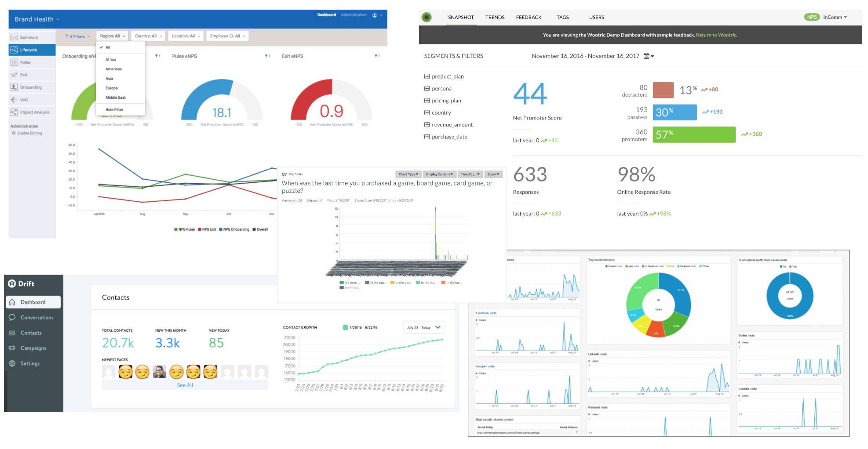This screenshot has height=449, width=868.
Task: Open Impact Analysis in sidebar
Action: click(32, 112)
